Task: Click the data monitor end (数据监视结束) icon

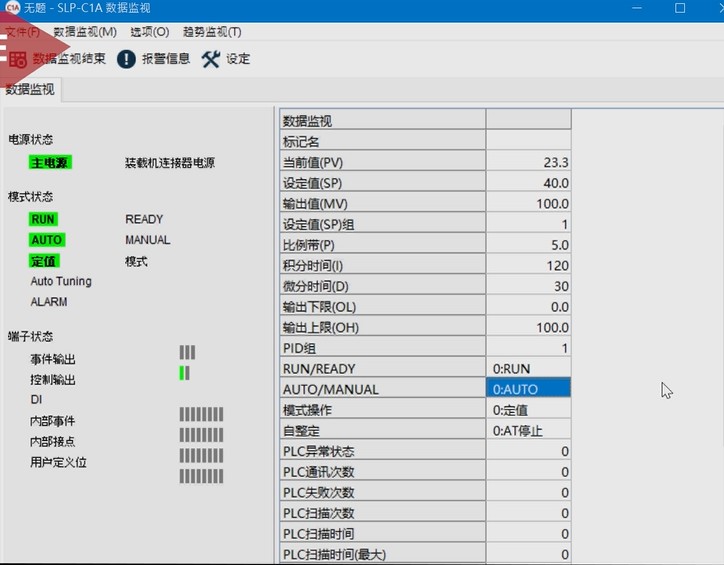Action: pos(17,59)
